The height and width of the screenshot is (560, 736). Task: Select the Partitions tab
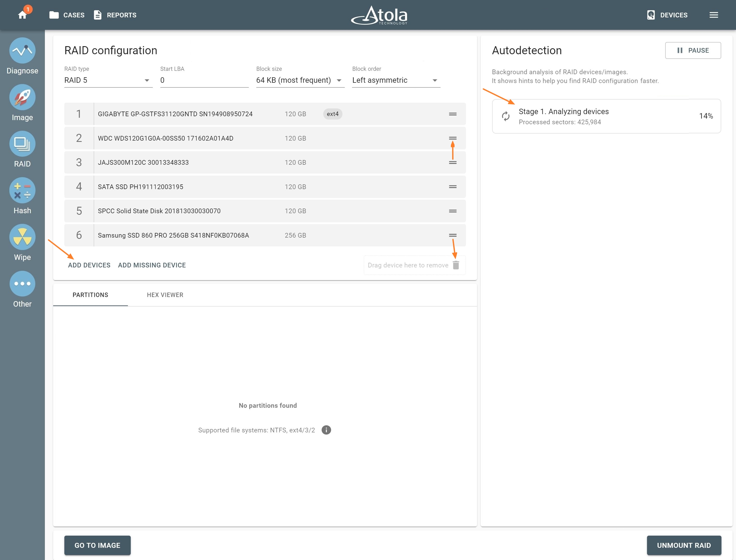[90, 295]
